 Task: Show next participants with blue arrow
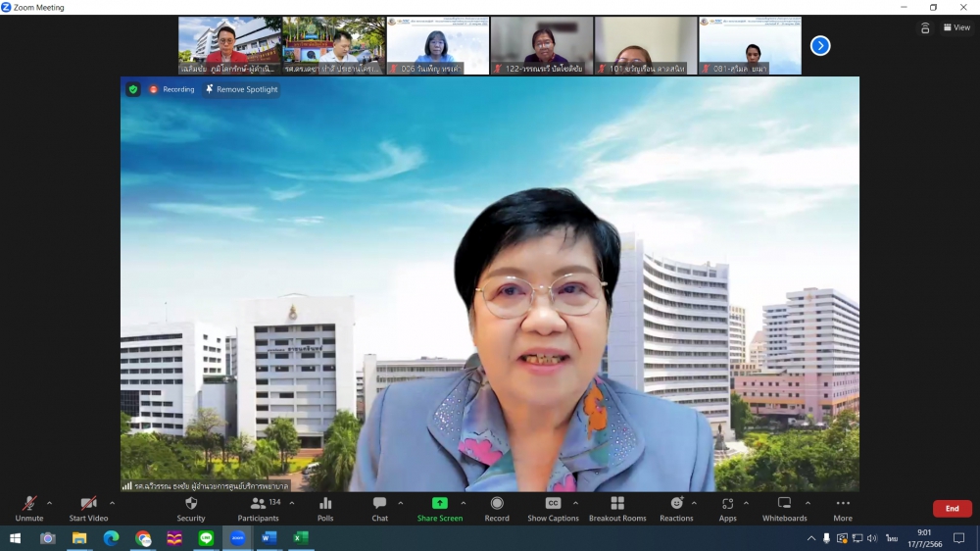click(820, 45)
